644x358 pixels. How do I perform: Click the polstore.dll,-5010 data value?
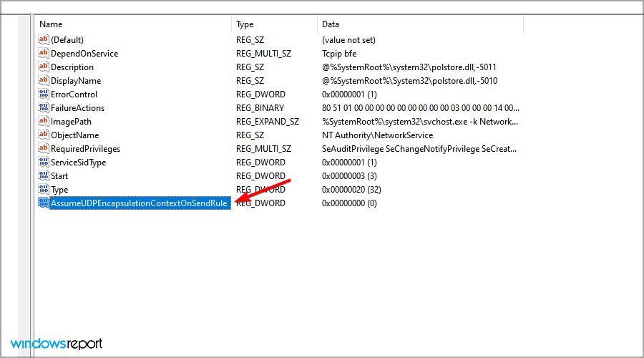click(409, 81)
